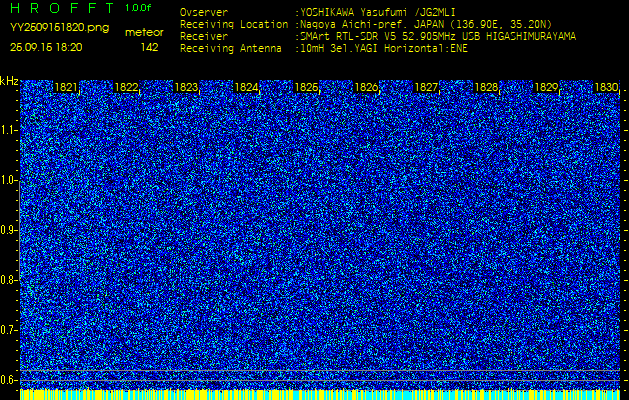Click the 1.1 frequency axis label
Viewport: 629px width, 400px height.
pyautogui.click(x=7, y=130)
